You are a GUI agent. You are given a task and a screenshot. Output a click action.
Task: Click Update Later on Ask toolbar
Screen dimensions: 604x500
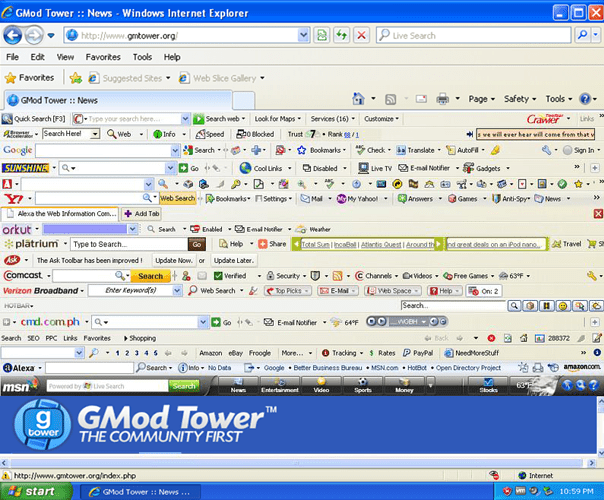(233, 260)
